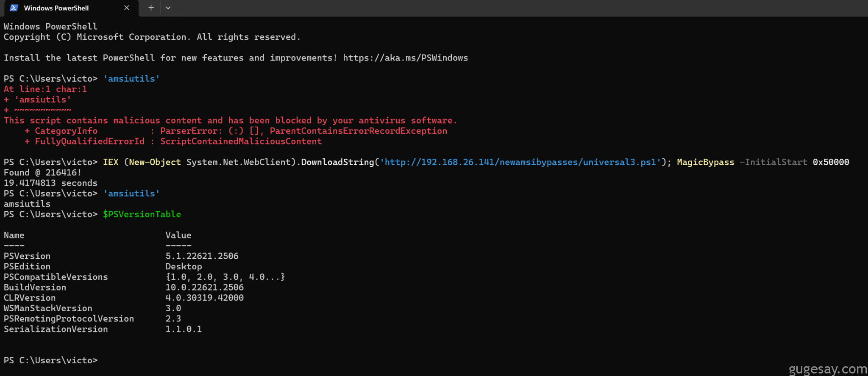Click the Value column header
Viewport: 868px width, 376px height.
(178, 235)
